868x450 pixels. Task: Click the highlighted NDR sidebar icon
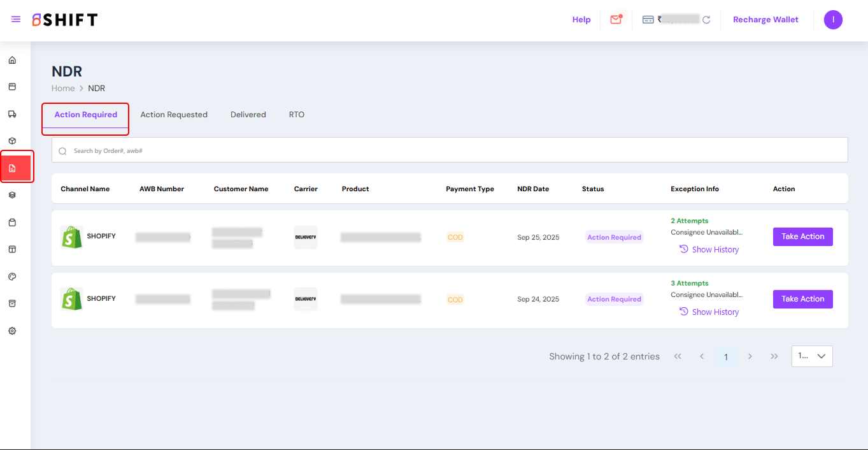coord(12,168)
